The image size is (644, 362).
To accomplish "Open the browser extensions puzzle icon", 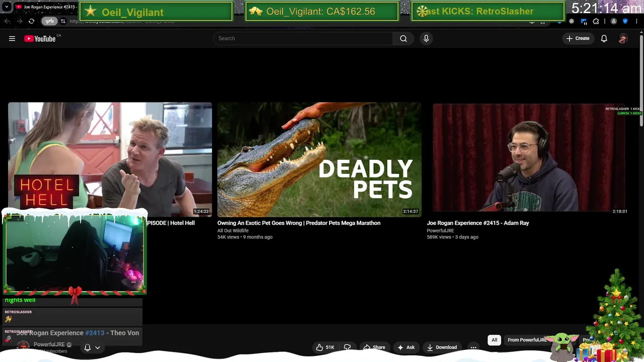I will pos(596,21).
